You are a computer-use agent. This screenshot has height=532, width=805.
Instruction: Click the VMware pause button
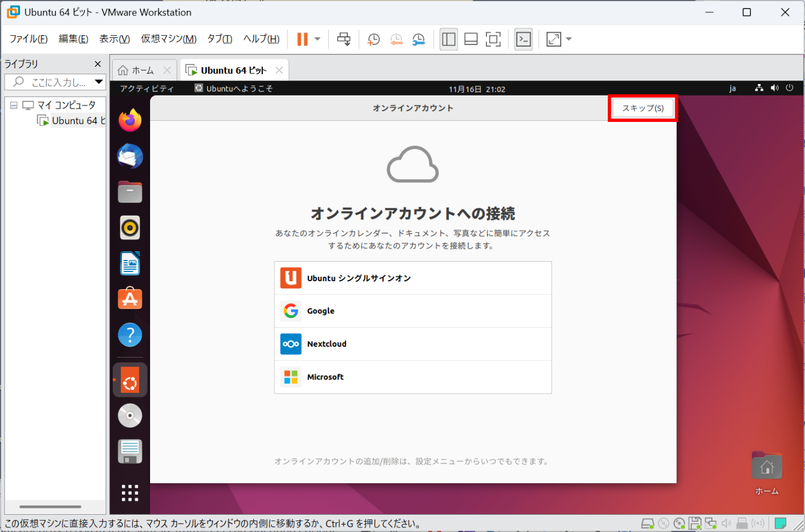coord(302,39)
